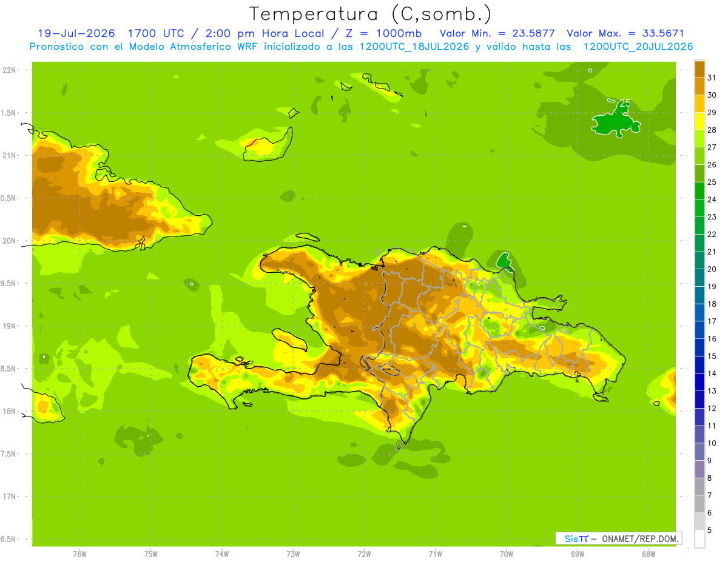Click the valid-until time "1200UTC_20JUL2026"

(x=638, y=47)
